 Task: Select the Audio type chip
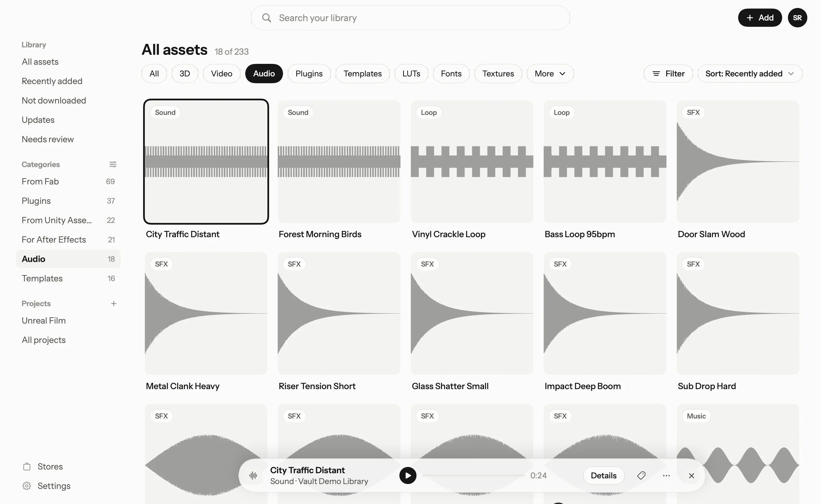(x=264, y=74)
